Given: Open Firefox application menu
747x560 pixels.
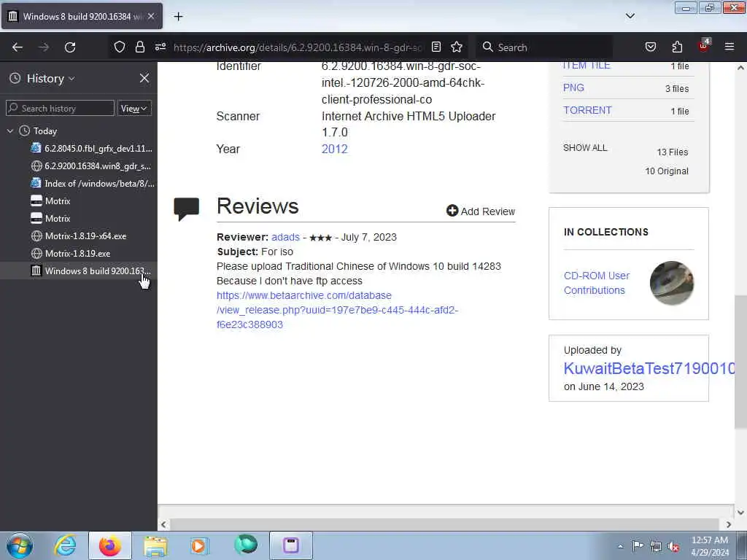Looking at the screenshot, I should 729,47.
